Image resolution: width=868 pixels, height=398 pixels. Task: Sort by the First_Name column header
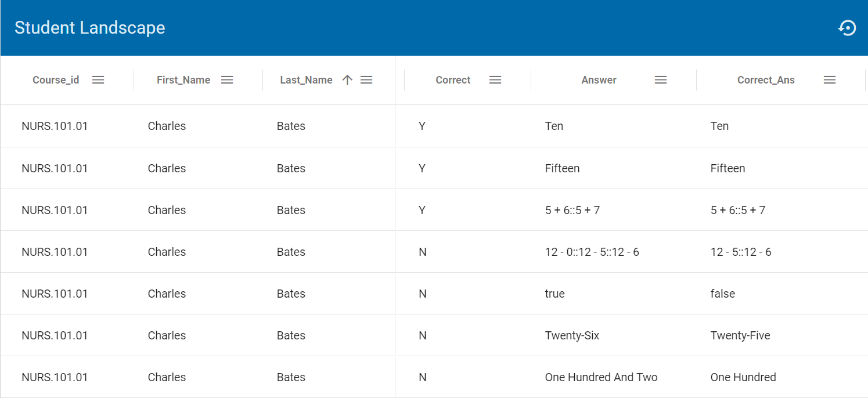[183, 80]
